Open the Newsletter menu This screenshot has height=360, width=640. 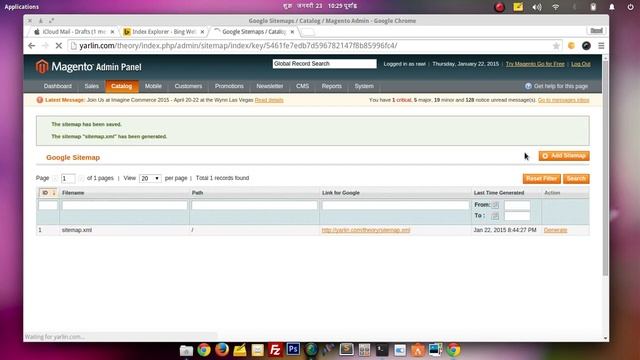(269, 86)
